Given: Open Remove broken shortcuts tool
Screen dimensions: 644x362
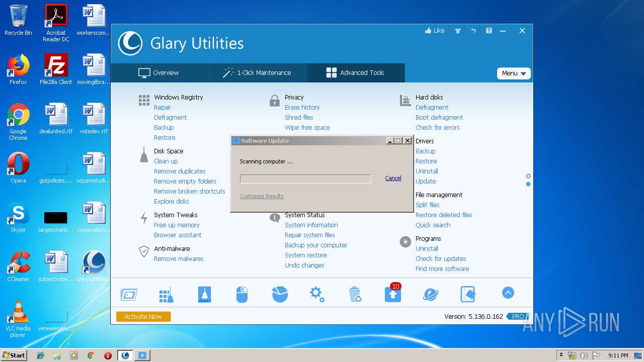Looking at the screenshot, I should [189, 192].
